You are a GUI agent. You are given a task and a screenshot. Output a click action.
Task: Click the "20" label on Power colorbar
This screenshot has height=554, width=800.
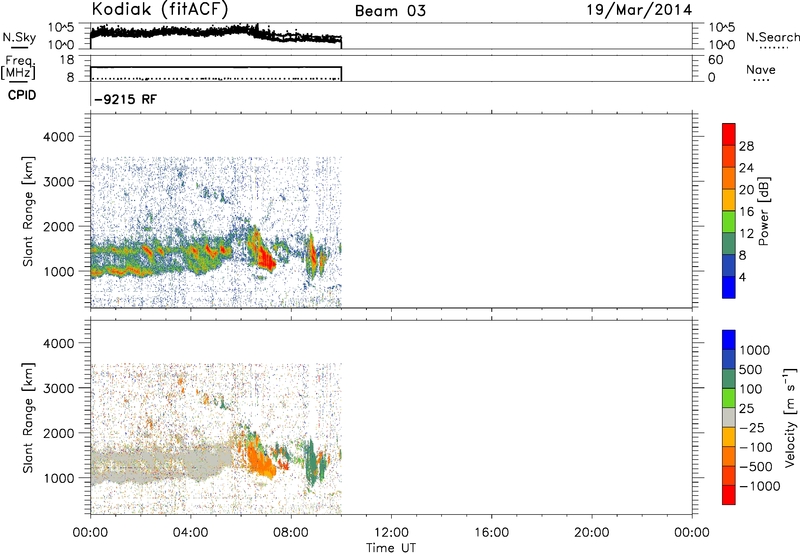(x=746, y=190)
